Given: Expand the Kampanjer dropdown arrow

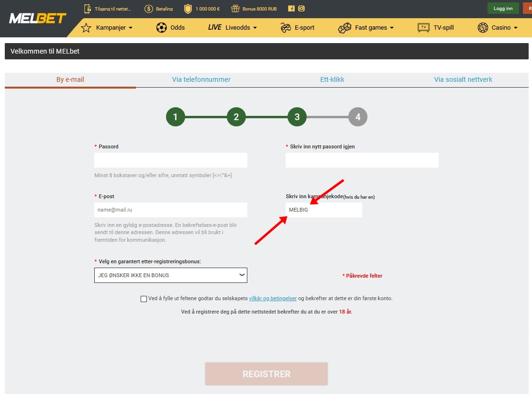Looking at the screenshot, I should coord(131,28).
